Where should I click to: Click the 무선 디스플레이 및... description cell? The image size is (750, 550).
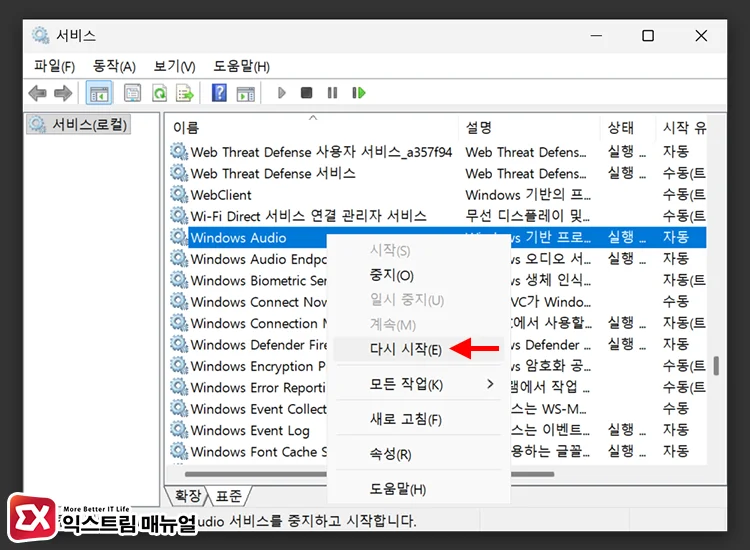[x=527, y=216]
